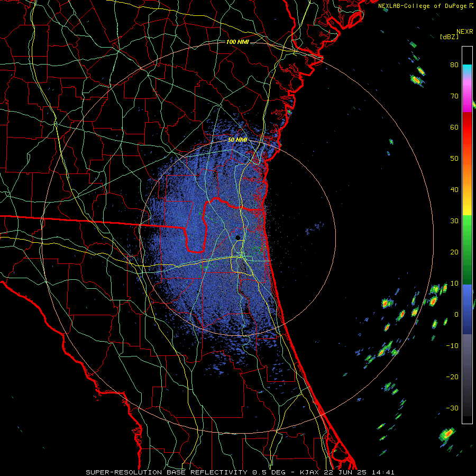This screenshot has width=476, height=476.
Task: Click the NEXR label above the color bar
Action: pyautogui.click(x=465, y=32)
